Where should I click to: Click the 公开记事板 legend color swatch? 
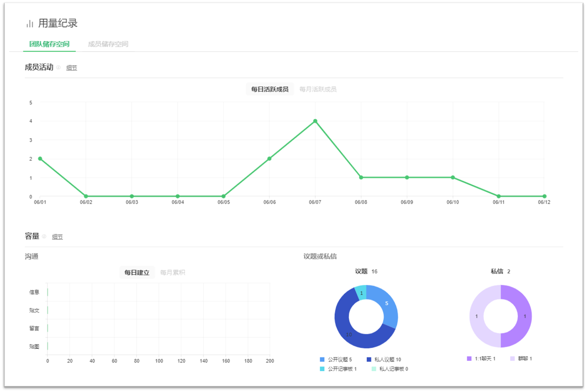[x=322, y=369]
